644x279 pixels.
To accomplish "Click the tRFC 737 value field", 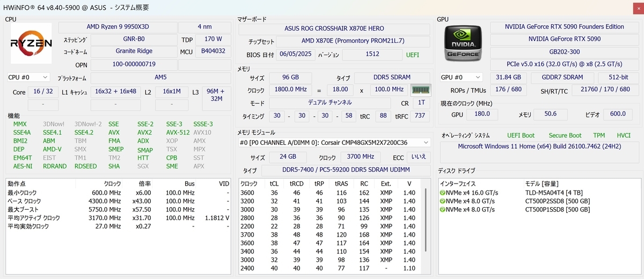I will click(420, 115).
